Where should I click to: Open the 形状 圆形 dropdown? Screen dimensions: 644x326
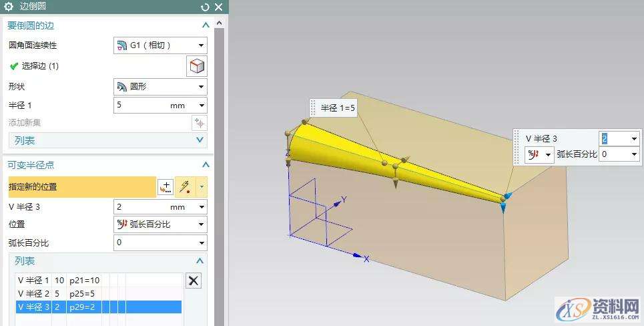(x=160, y=87)
